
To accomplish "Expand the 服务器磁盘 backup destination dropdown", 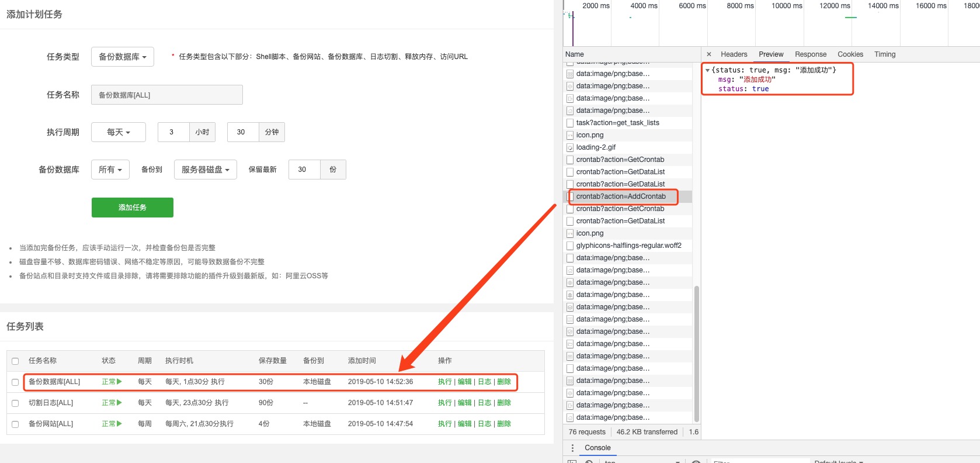I will pyautogui.click(x=205, y=170).
